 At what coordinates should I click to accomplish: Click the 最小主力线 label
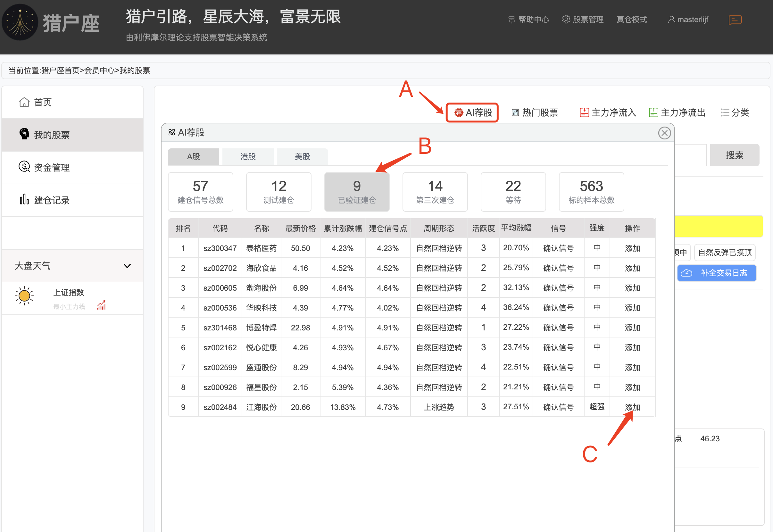pyautogui.click(x=69, y=307)
